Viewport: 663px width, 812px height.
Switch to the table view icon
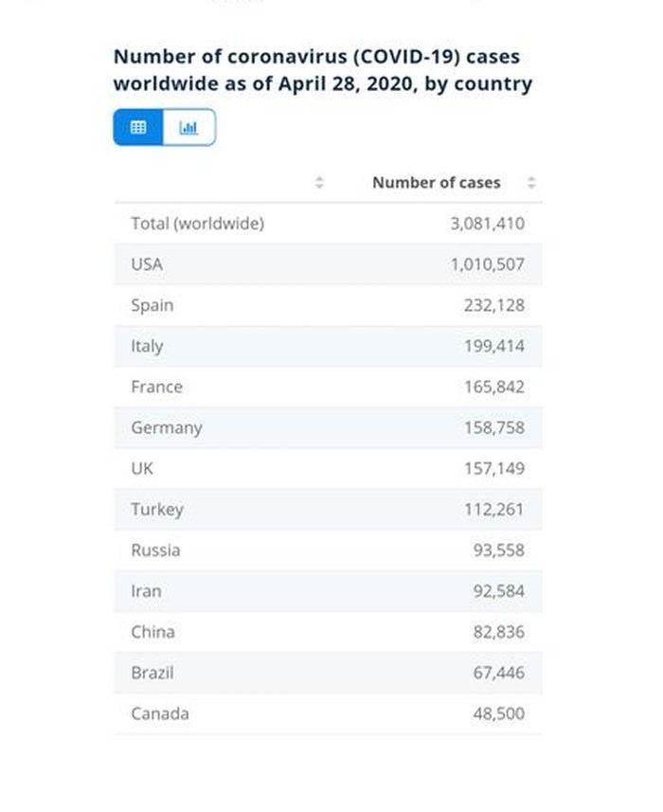coord(138,127)
